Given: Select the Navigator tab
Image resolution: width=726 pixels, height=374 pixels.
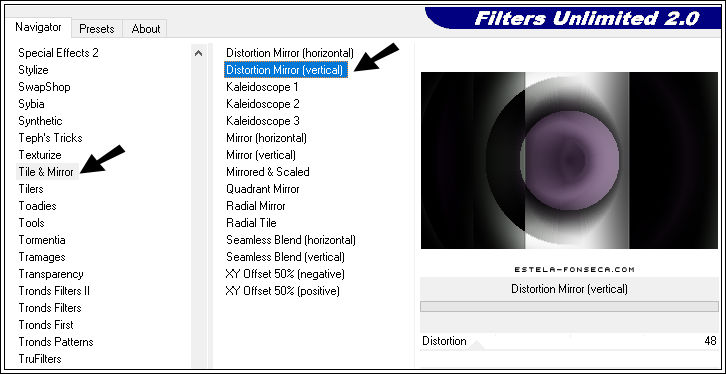Looking at the screenshot, I should 38,27.
